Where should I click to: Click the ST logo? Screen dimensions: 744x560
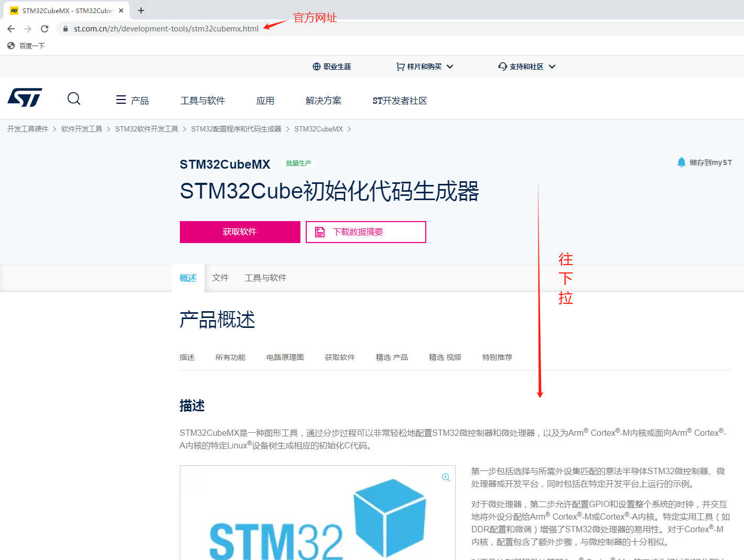25,98
